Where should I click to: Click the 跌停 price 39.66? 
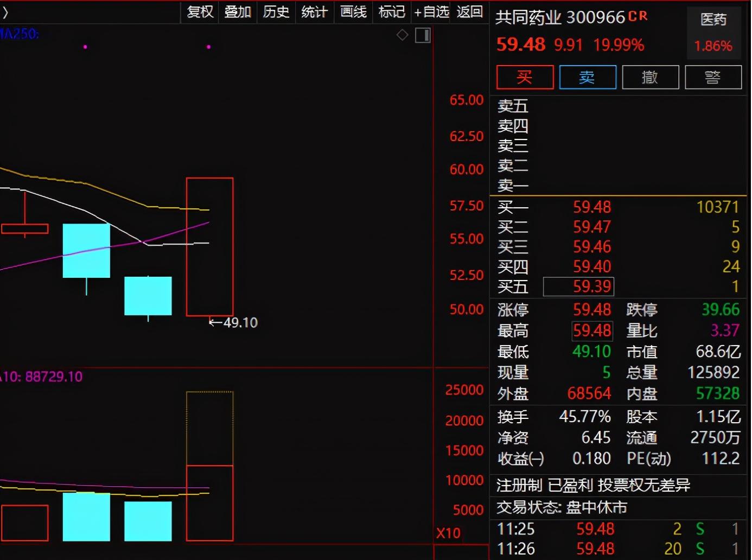point(721,309)
